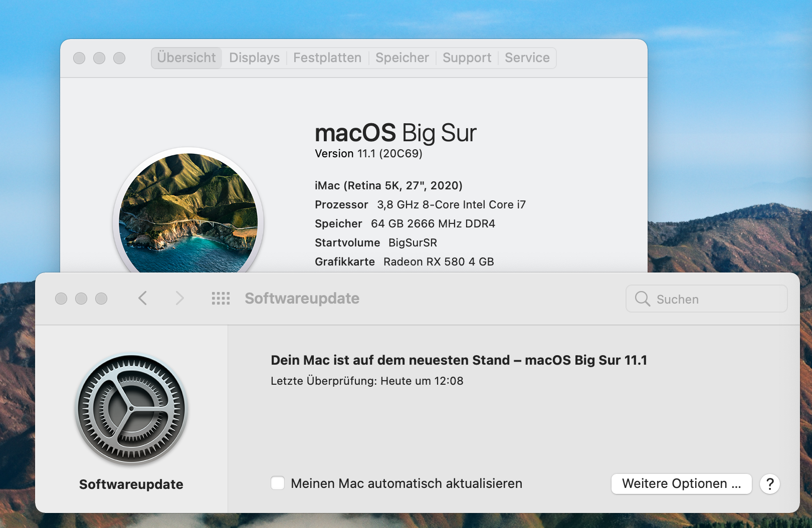Click the Speicher label above Startvolume
This screenshot has height=528, width=812.
click(338, 224)
